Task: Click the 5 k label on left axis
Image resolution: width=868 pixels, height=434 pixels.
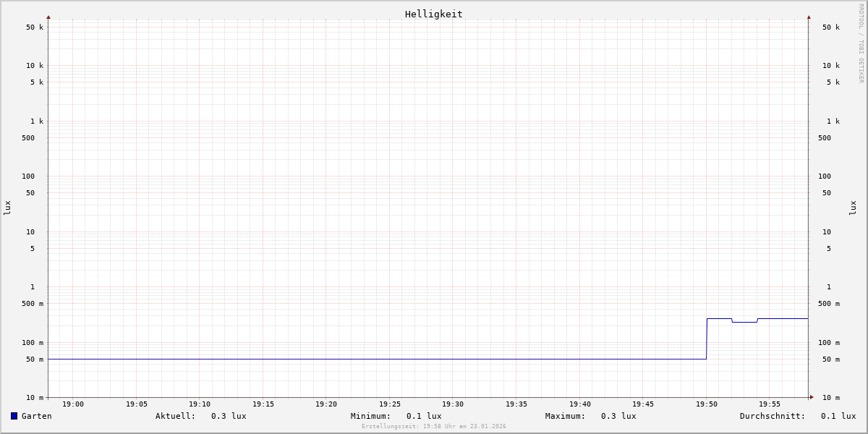Action: coord(37,82)
